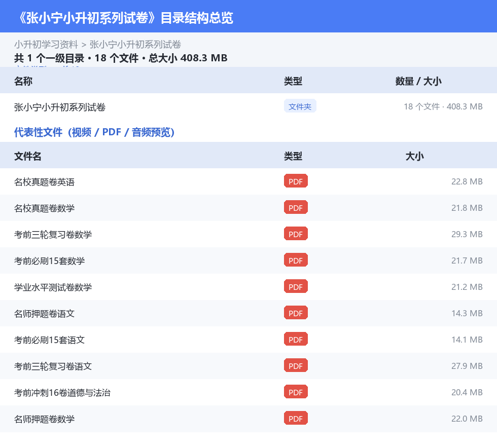This screenshot has height=448, width=497.
Task: Select the 29.3 MB size value
Action: click(467, 234)
